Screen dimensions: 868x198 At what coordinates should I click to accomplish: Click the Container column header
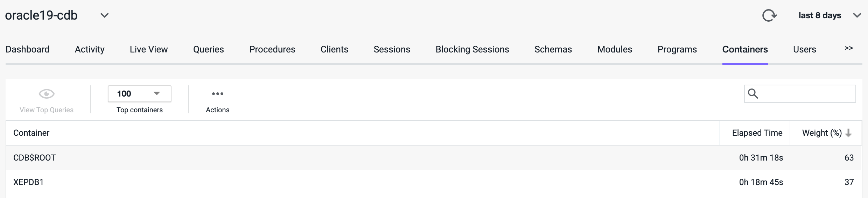[31, 133]
